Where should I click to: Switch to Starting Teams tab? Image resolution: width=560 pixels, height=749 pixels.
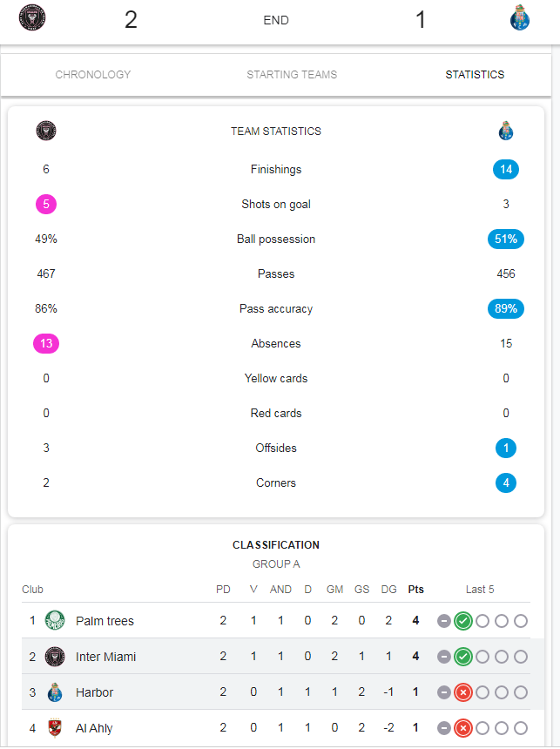point(292,75)
